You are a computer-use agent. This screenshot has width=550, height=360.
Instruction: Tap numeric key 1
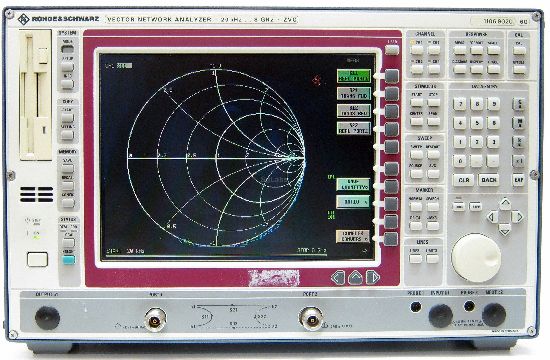click(460, 142)
